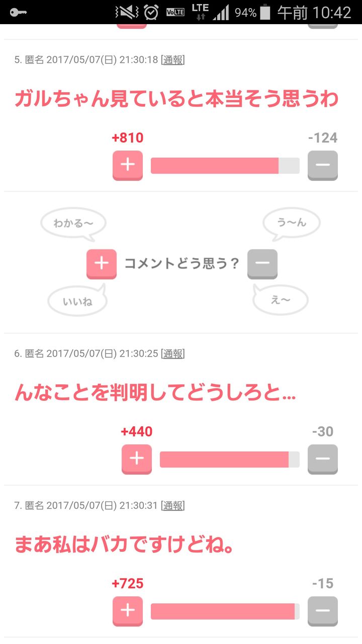
Task: Upvote comment 7 with plus button
Action: (x=128, y=611)
